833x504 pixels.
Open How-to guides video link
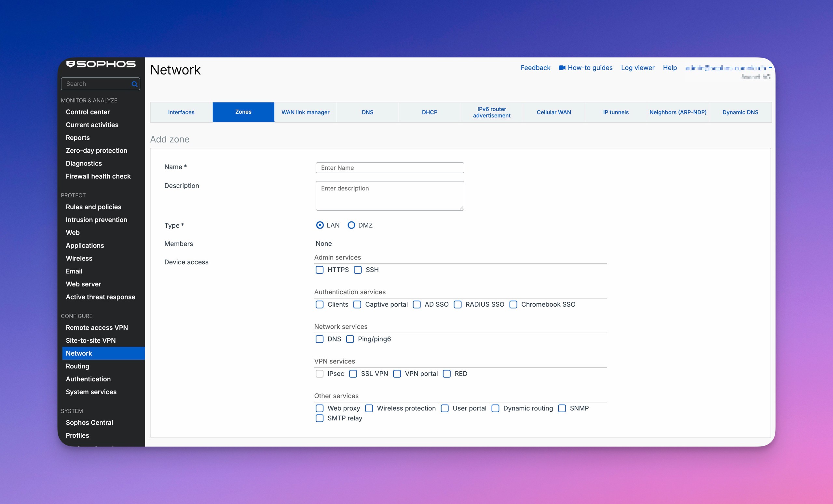point(585,68)
